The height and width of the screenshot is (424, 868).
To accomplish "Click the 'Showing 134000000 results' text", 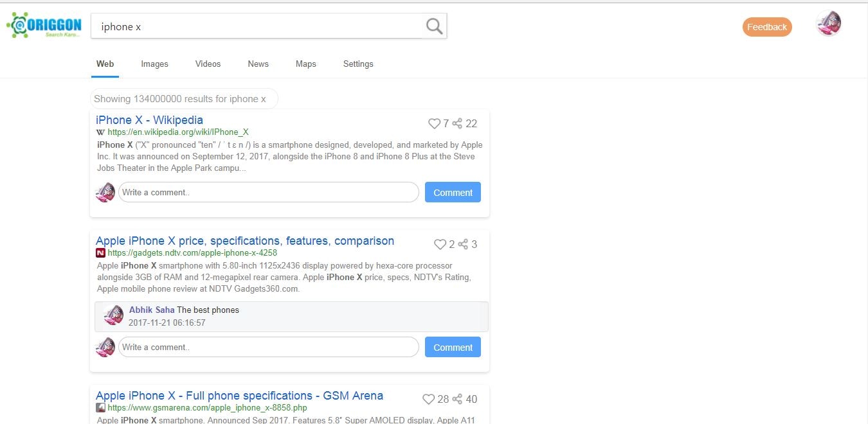I will [180, 99].
